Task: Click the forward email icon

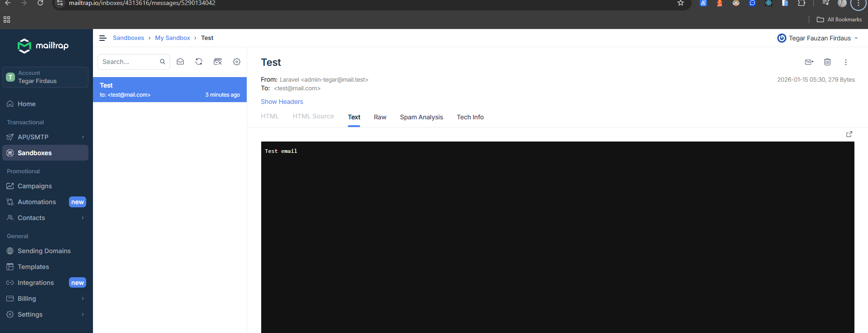Action: [809, 62]
